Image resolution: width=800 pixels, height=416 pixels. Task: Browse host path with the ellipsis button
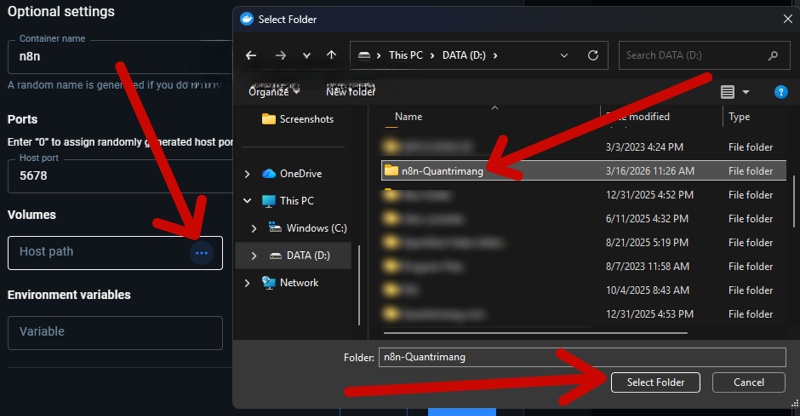(202, 253)
